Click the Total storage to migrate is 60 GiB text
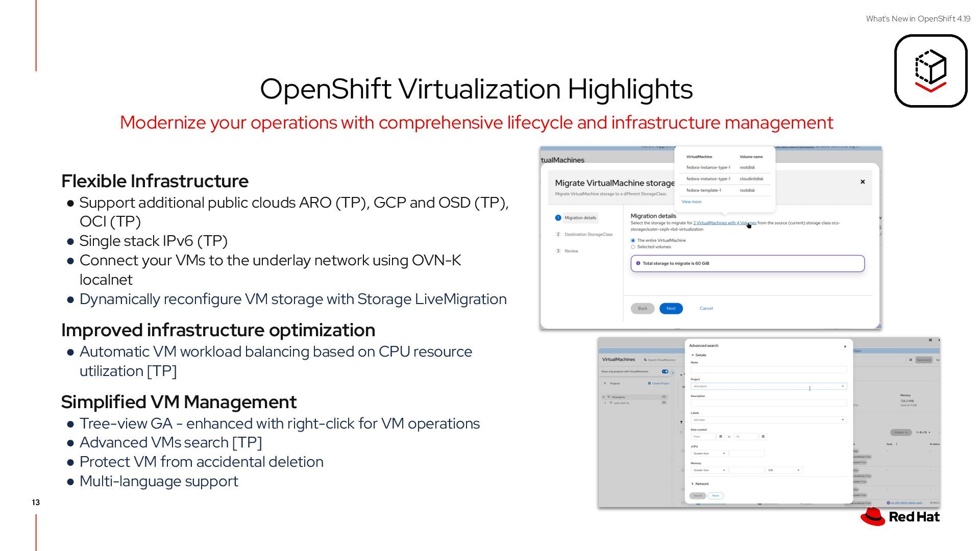Image resolution: width=980 pixels, height=551 pixels. (676, 263)
